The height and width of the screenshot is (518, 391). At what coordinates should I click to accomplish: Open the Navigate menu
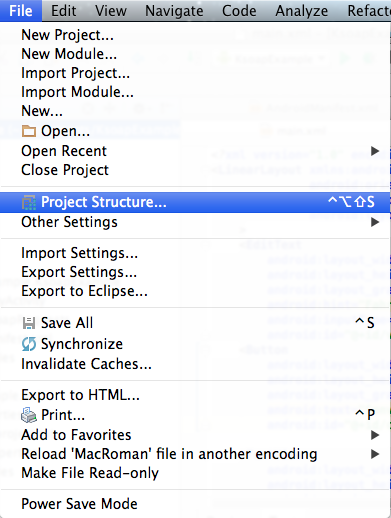pyautogui.click(x=174, y=11)
